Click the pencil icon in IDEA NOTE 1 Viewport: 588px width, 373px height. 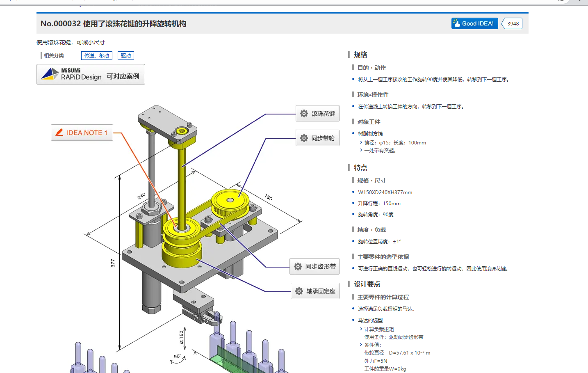59,132
